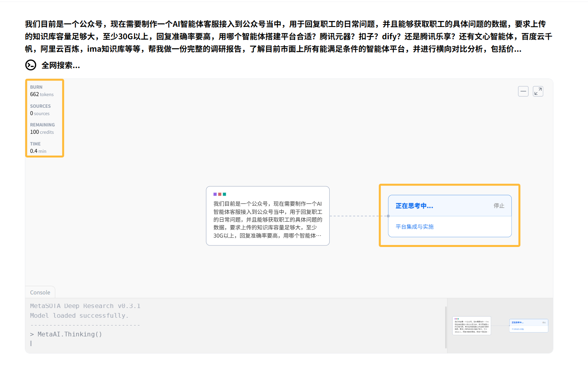Expand the research canvas to fullscreen
Screen dimensions: 588x371
pyautogui.click(x=538, y=91)
